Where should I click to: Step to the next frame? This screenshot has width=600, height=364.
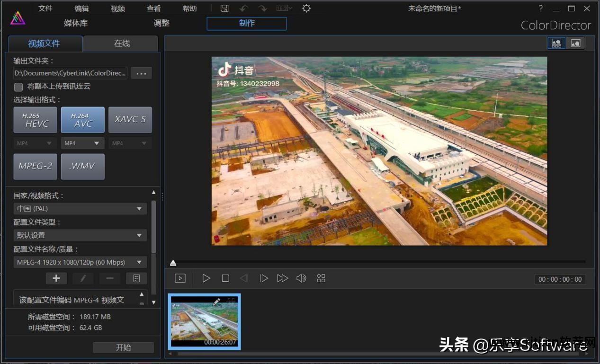coord(264,278)
